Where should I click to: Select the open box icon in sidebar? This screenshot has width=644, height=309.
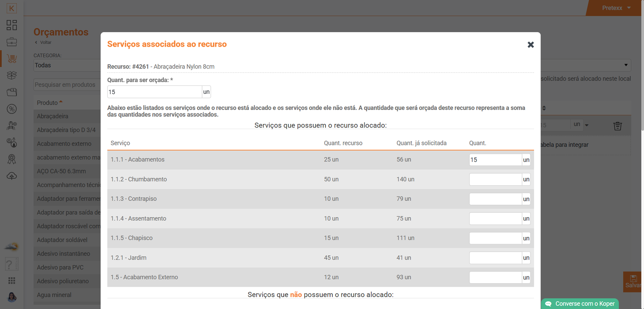[12, 75]
